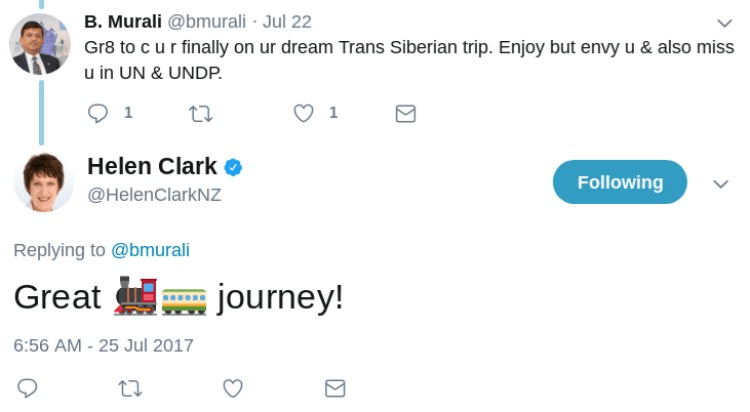750x412 pixels.
Task: Send B. Murali's tweet via direct message
Action: [x=405, y=113]
